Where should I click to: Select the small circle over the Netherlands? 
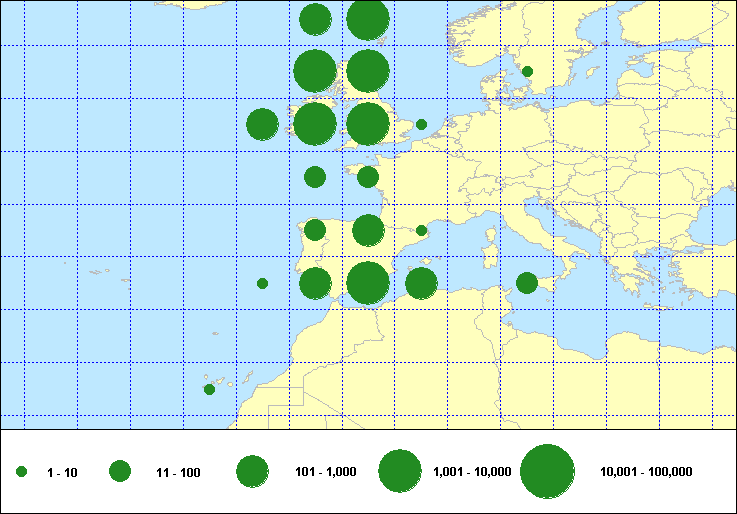click(421, 124)
